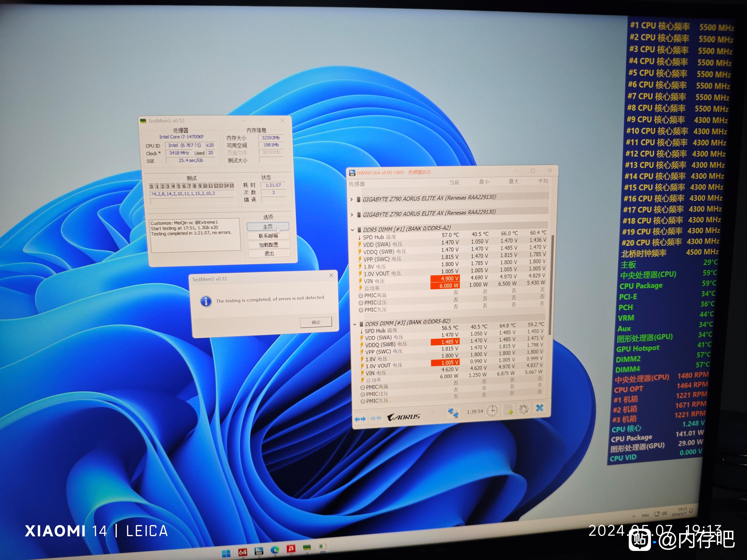Click the volume speaker tray icon
The height and width of the screenshot is (560, 747).
664,513
